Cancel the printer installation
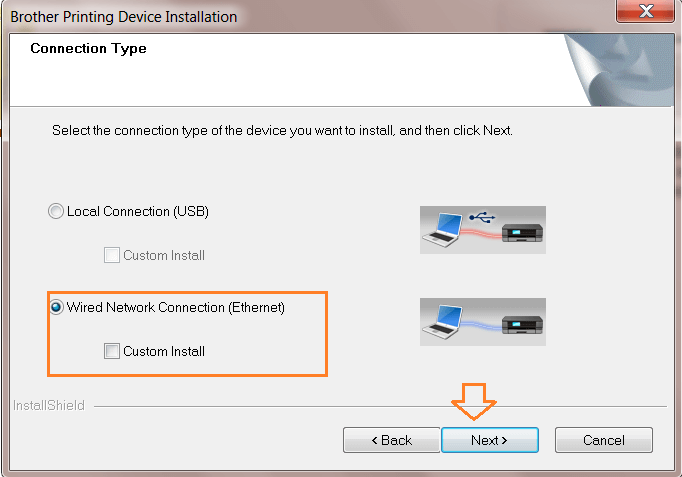The height and width of the screenshot is (477, 682). 603,440
